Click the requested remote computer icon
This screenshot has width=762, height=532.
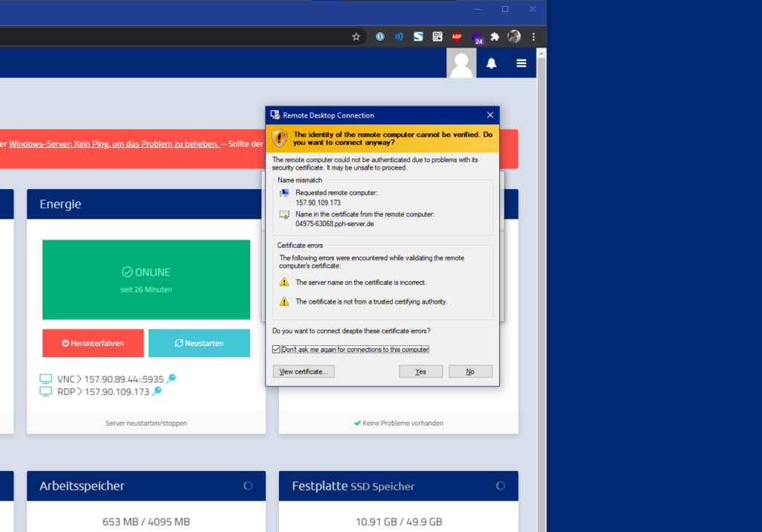click(284, 193)
